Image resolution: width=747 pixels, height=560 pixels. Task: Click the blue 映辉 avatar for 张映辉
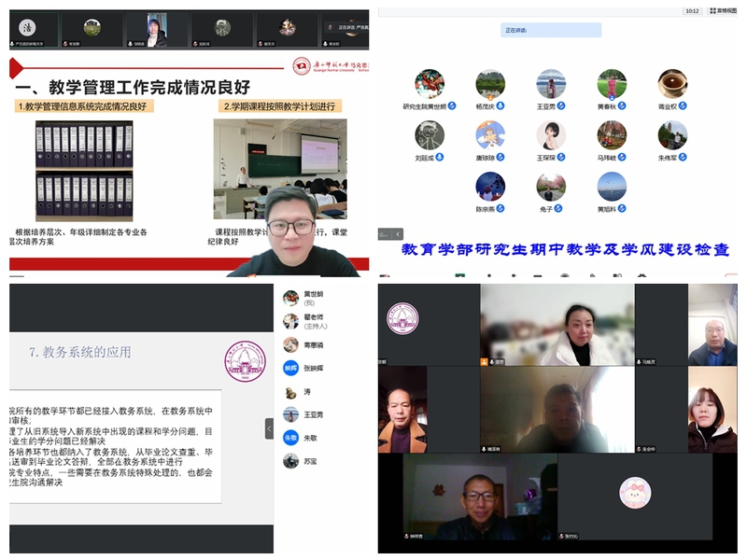click(x=290, y=368)
